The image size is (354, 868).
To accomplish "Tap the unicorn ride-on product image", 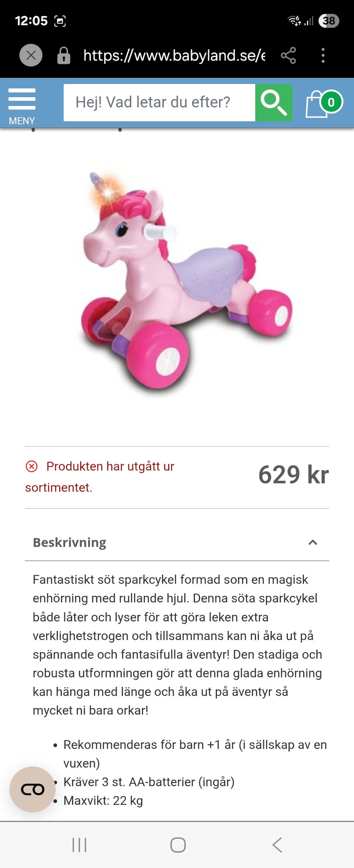I will coord(187,281).
